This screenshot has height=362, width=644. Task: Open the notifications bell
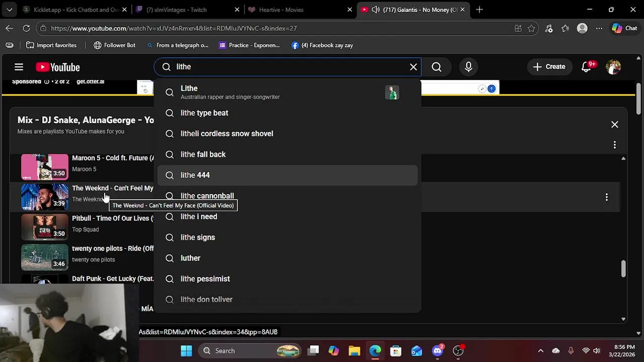pyautogui.click(x=587, y=67)
